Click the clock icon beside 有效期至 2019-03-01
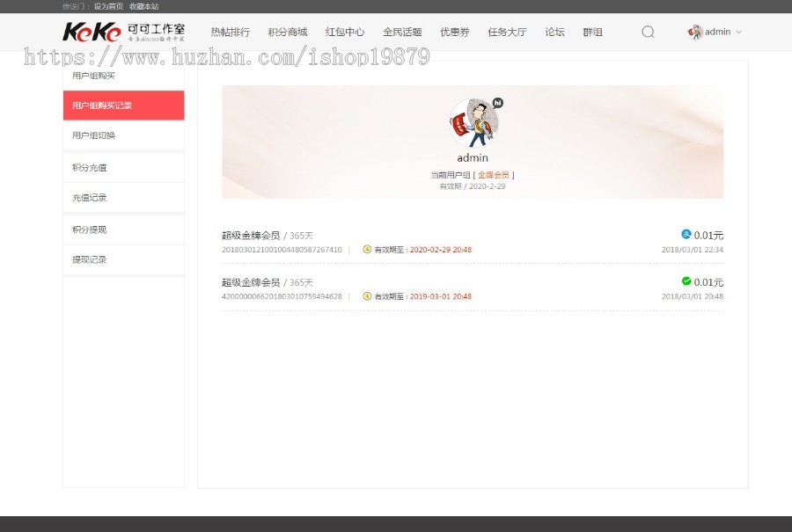 tap(369, 296)
